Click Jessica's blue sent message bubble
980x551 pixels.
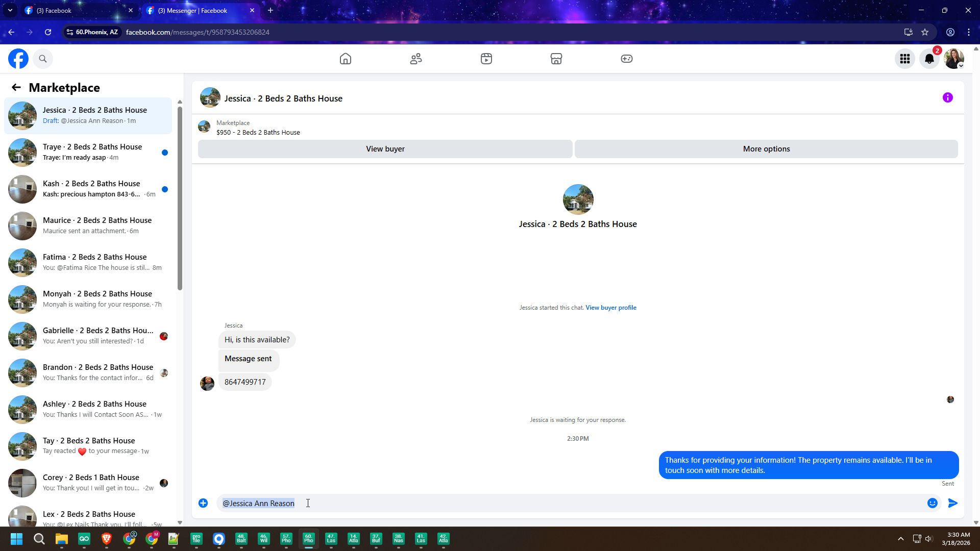(808, 465)
